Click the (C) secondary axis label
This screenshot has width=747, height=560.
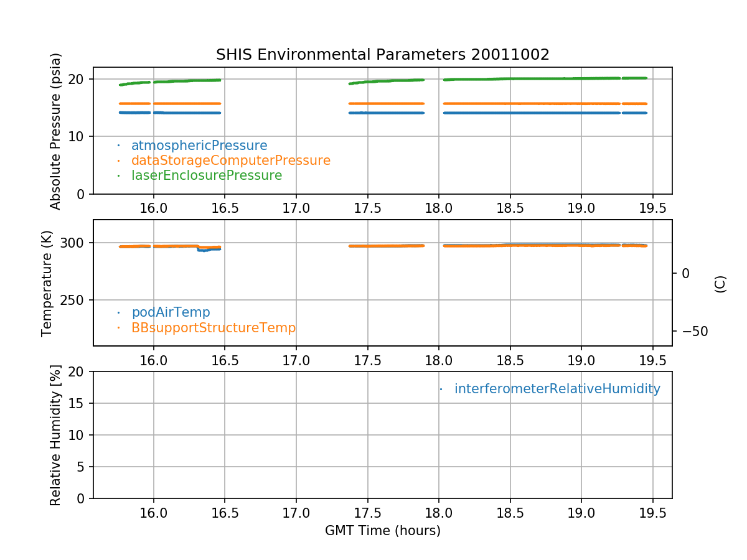(x=720, y=284)
